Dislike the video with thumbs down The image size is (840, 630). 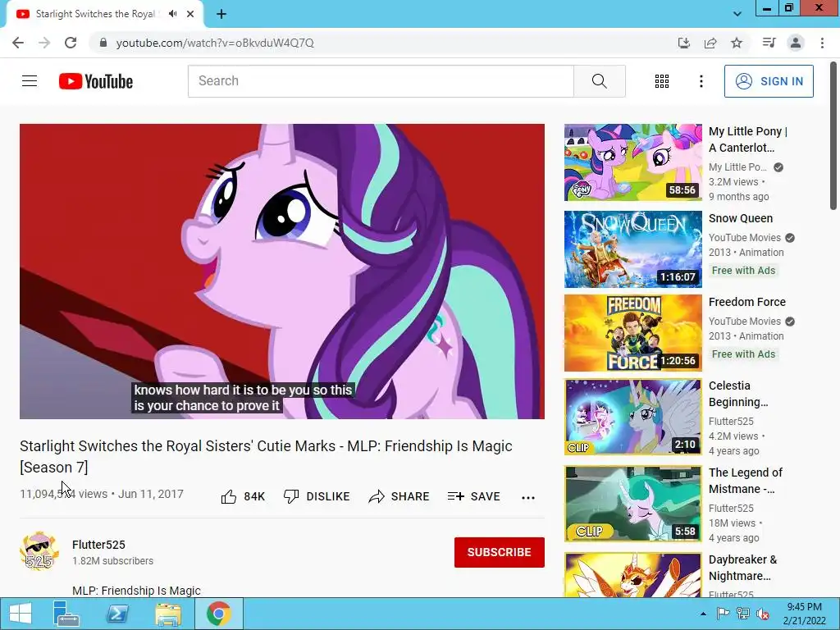[x=316, y=496]
